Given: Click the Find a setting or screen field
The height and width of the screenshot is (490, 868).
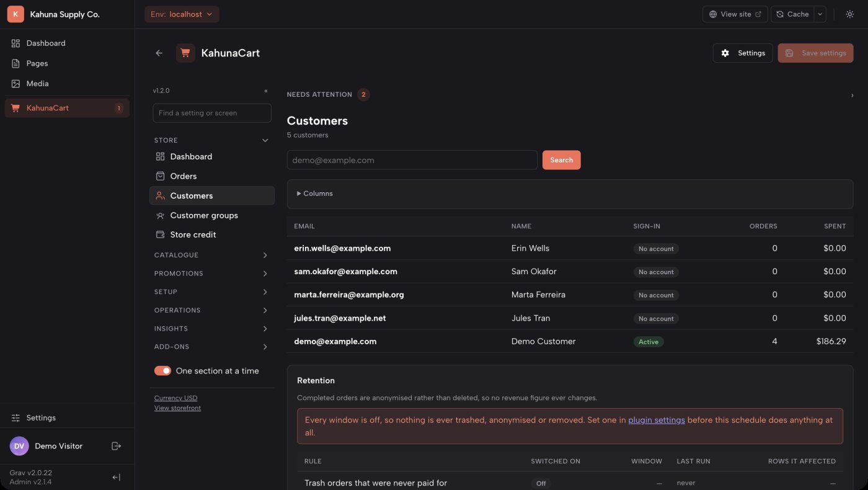Looking at the screenshot, I should pos(212,113).
